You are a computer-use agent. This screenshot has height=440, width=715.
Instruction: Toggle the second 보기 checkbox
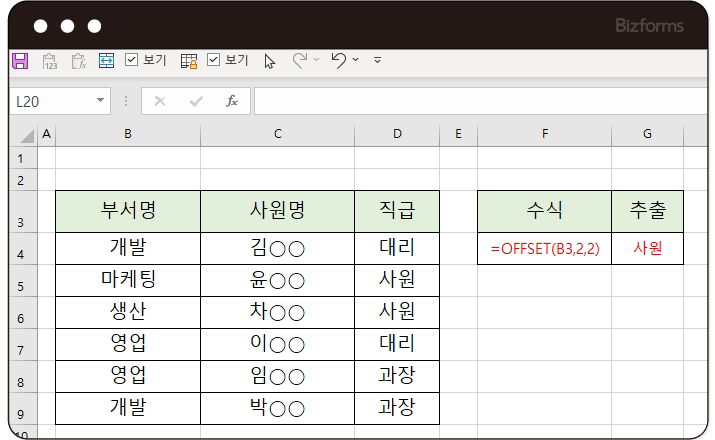pos(213,61)
